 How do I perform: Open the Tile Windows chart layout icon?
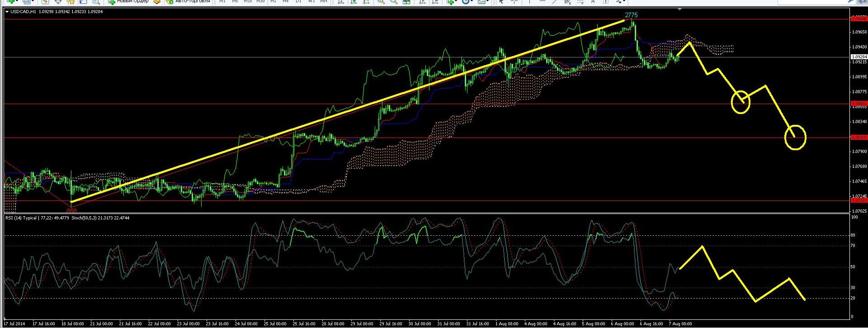[x=406, y=2]
